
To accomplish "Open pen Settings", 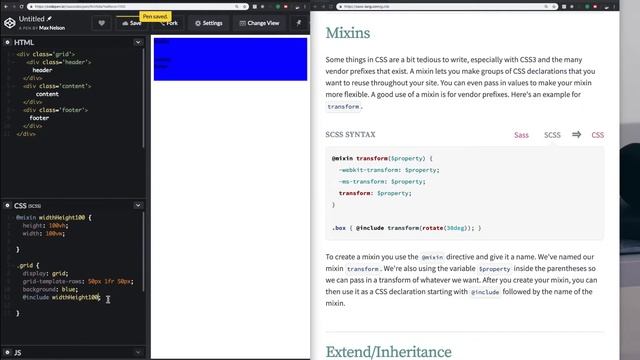I will 209,23.
